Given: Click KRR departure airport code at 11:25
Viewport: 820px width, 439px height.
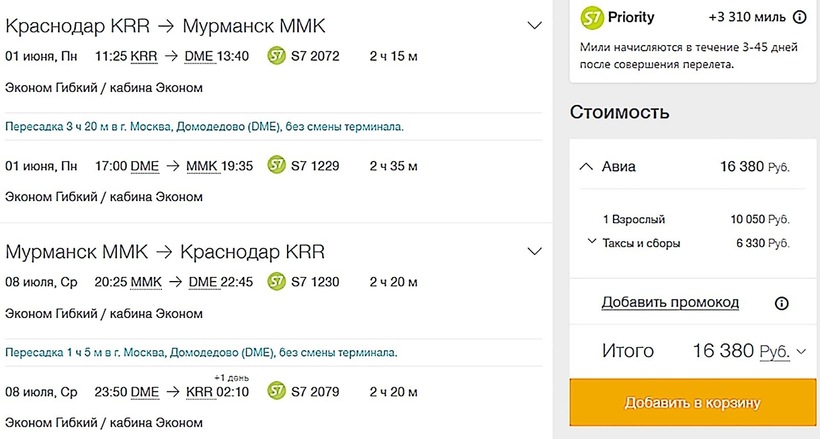Looking at the screenshot, I should (144, 56).
